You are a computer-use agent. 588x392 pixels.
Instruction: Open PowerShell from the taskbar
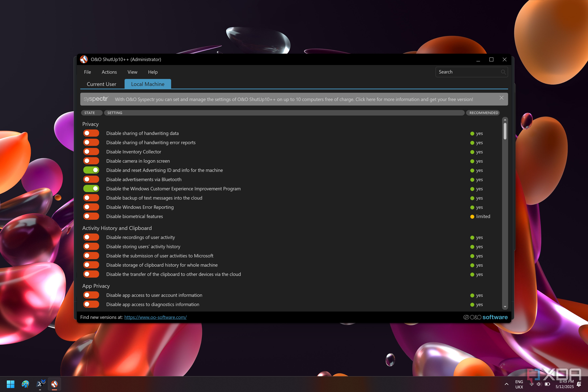40,384
